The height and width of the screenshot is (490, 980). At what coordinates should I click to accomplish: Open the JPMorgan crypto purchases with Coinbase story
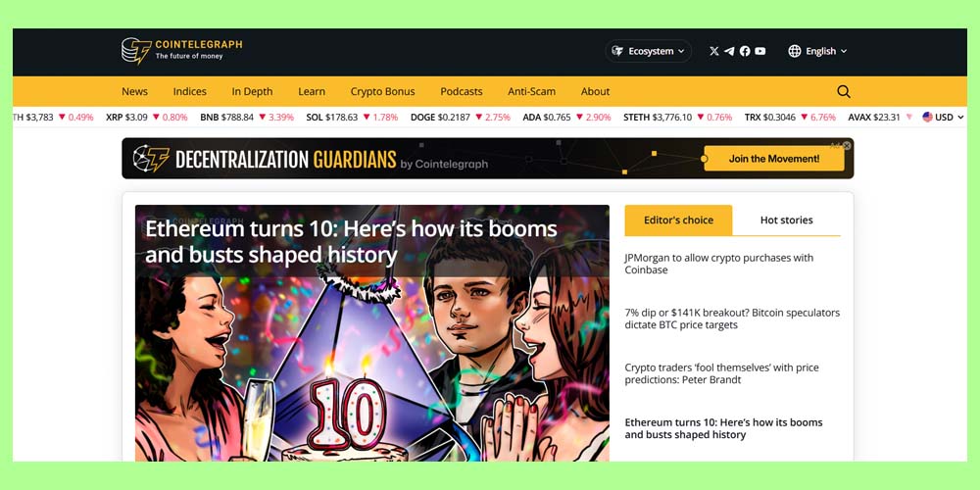718,264
